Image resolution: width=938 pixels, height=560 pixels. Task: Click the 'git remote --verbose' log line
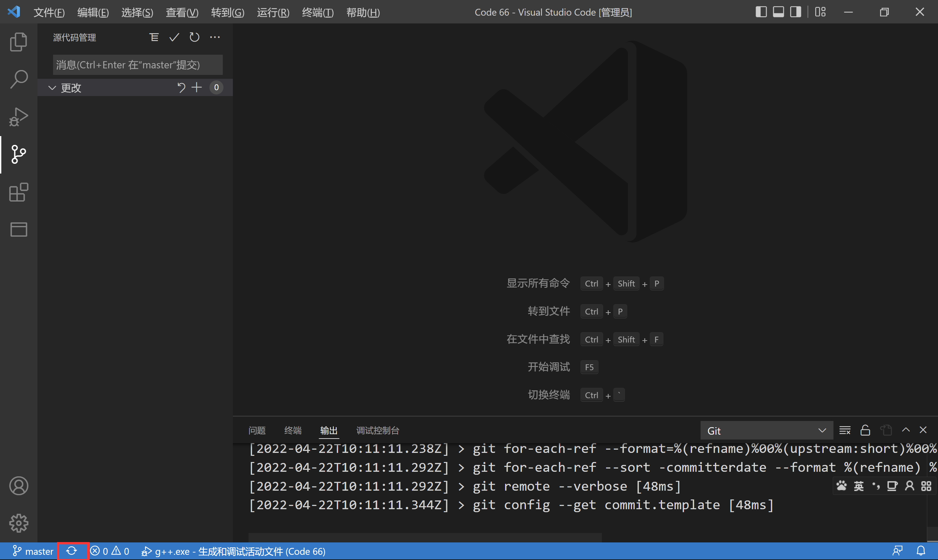[x=465, y=486]
